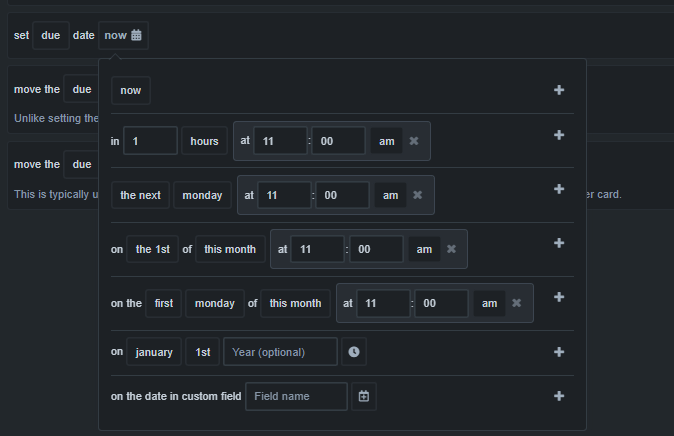Toggle 'due' in second 'move the' row
The height and width of the screenshot is (436, 674).
click(x=82, y=164)
